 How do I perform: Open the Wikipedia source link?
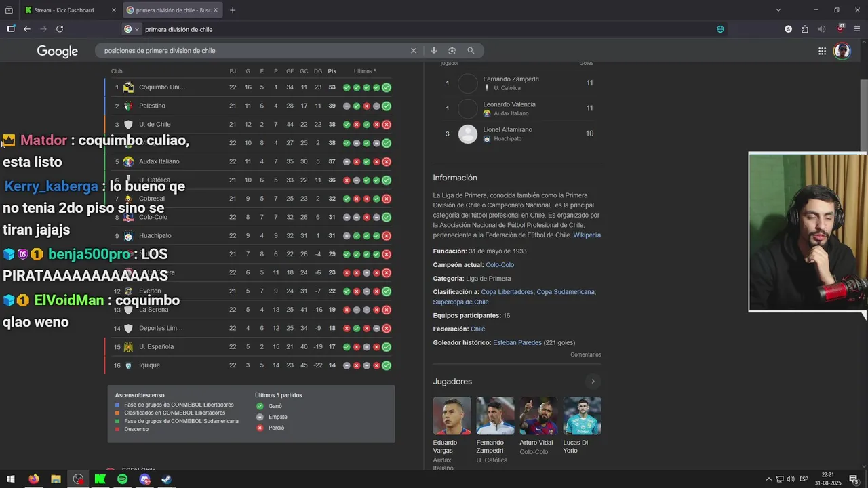click(587, 235)
